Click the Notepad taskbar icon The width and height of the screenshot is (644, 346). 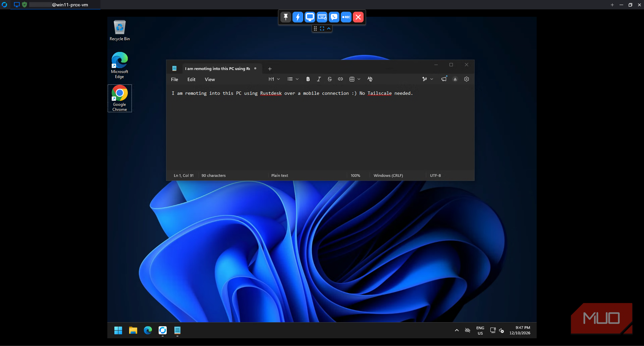(x=177, y=331)
